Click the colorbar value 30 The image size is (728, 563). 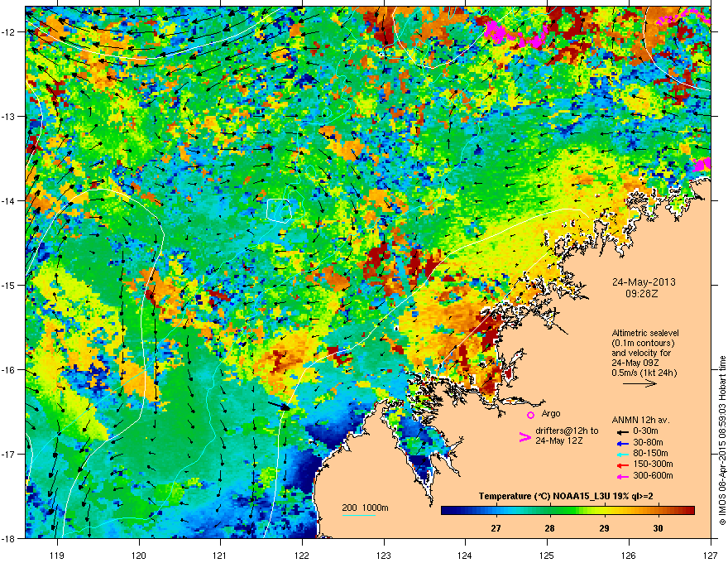point(658,528)
